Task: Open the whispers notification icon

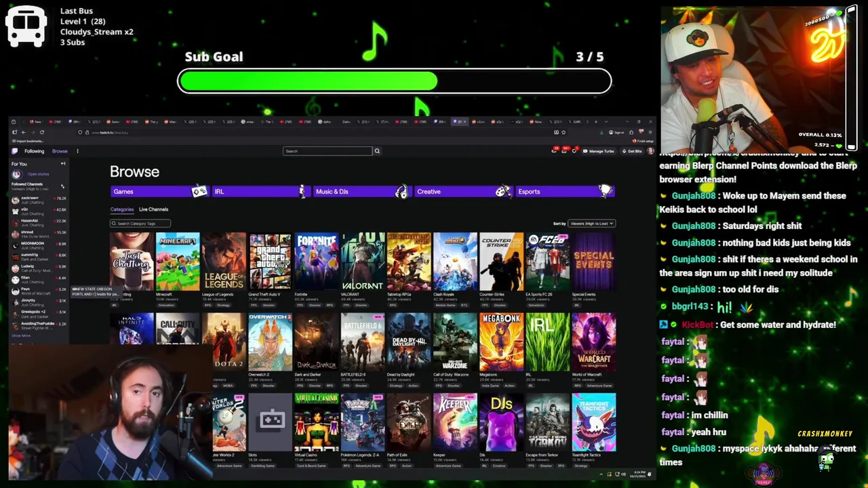Action: tap(574, 151)
